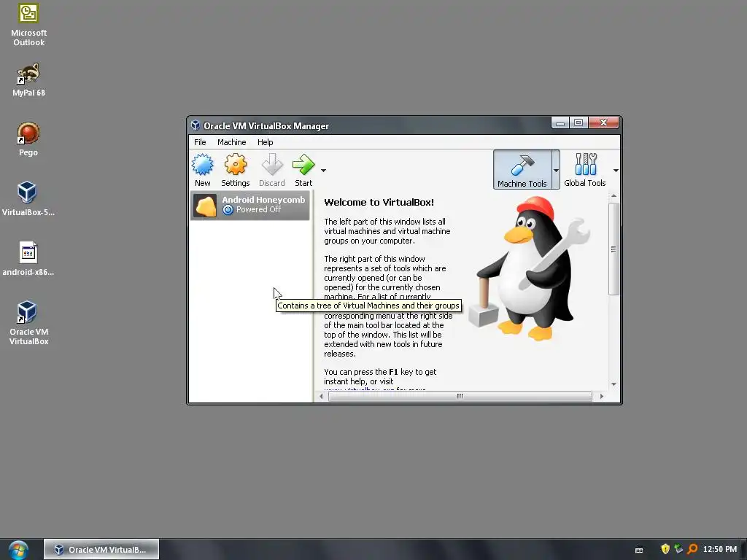
Task: Click Oracle VM VirtualBox taskbar button
Action: (x=101, y=550)
